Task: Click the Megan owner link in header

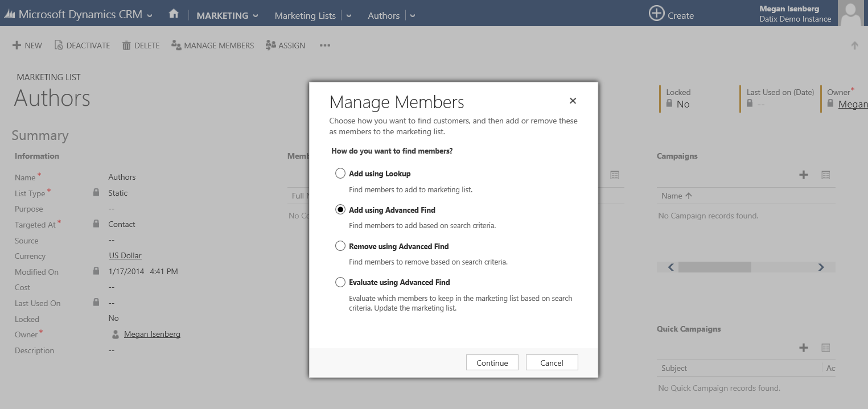Action: (x=853, y=104)
